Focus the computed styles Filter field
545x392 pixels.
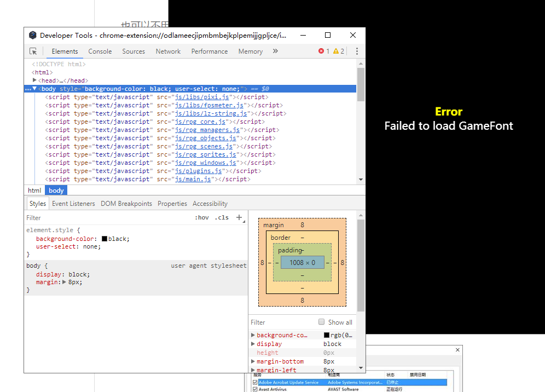283,322
